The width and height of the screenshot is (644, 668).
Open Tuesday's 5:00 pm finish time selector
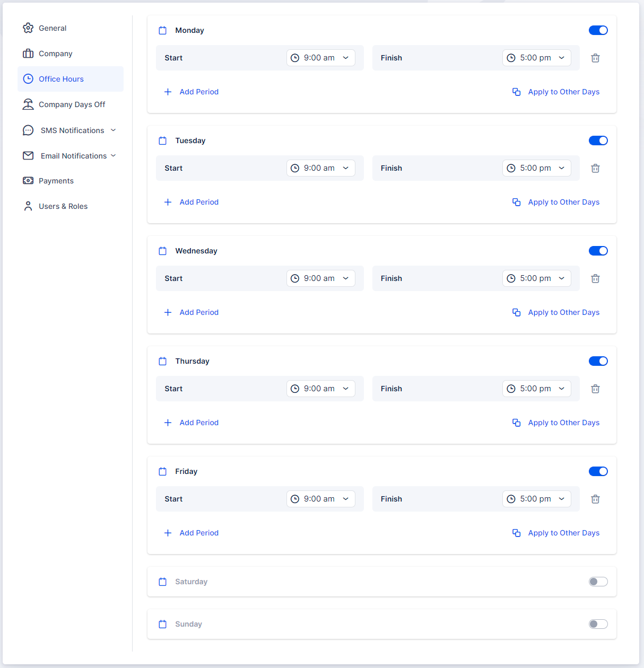pyautogui.click(x=536, y=168)
